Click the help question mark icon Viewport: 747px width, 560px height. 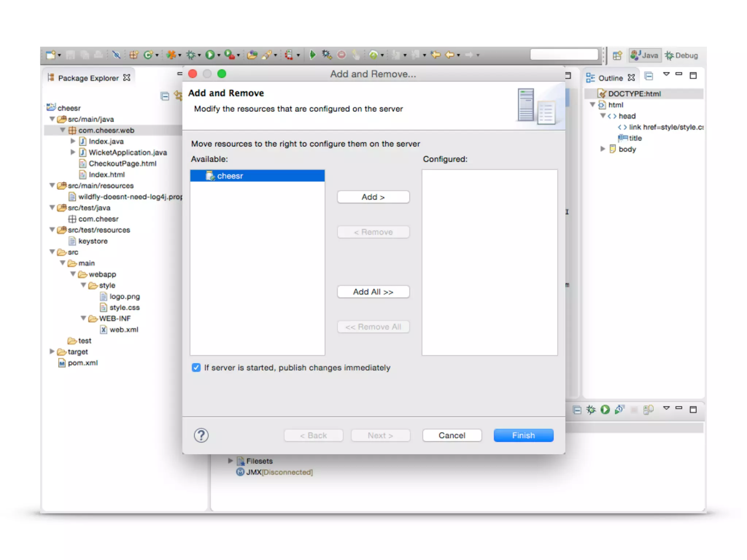(x=201, y=435)
